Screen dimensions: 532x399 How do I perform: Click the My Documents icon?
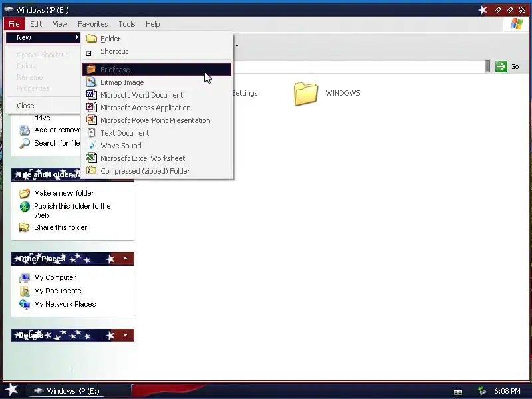point(25,291)
